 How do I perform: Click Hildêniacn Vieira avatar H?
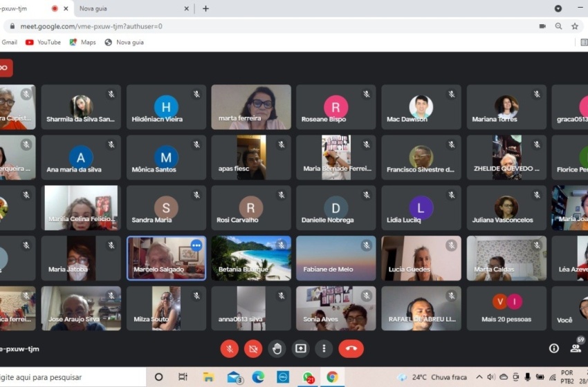coord(166,107)
